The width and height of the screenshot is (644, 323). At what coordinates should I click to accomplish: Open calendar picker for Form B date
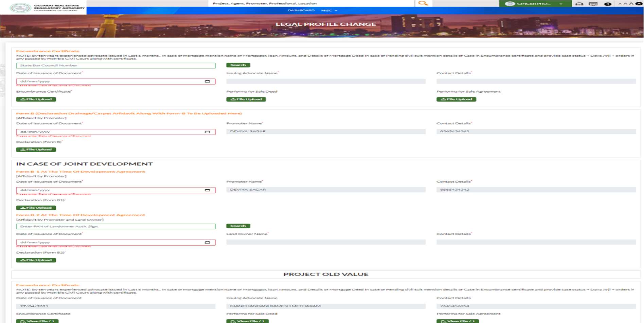(208, 132)
